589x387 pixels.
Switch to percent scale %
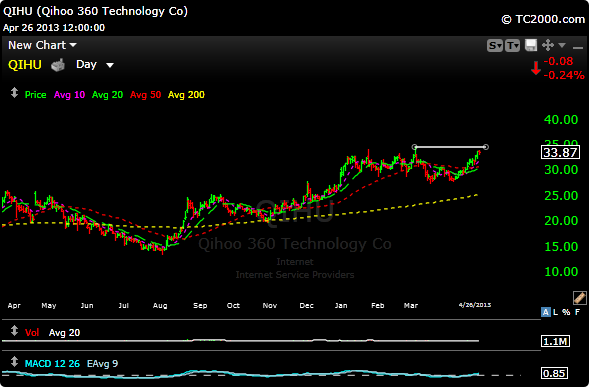pos(566,312)
